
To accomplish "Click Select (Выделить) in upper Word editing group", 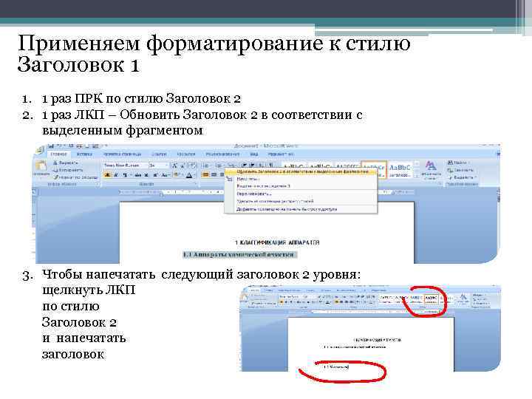I will (463, 177).
